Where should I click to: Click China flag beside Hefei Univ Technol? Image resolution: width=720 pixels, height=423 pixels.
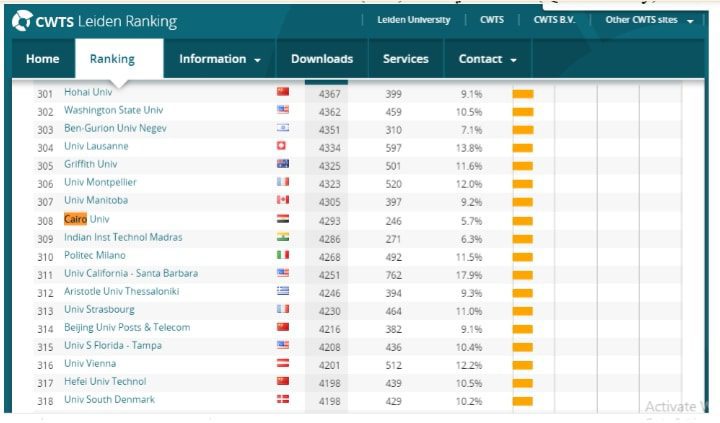[283, 381]
